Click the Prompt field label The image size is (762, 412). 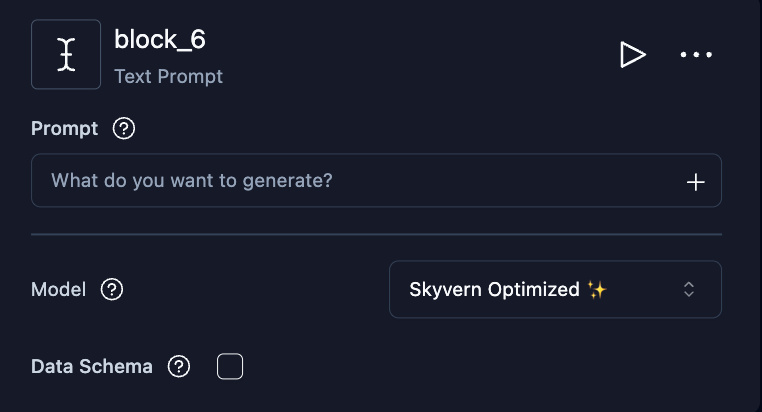click(65, 128)
